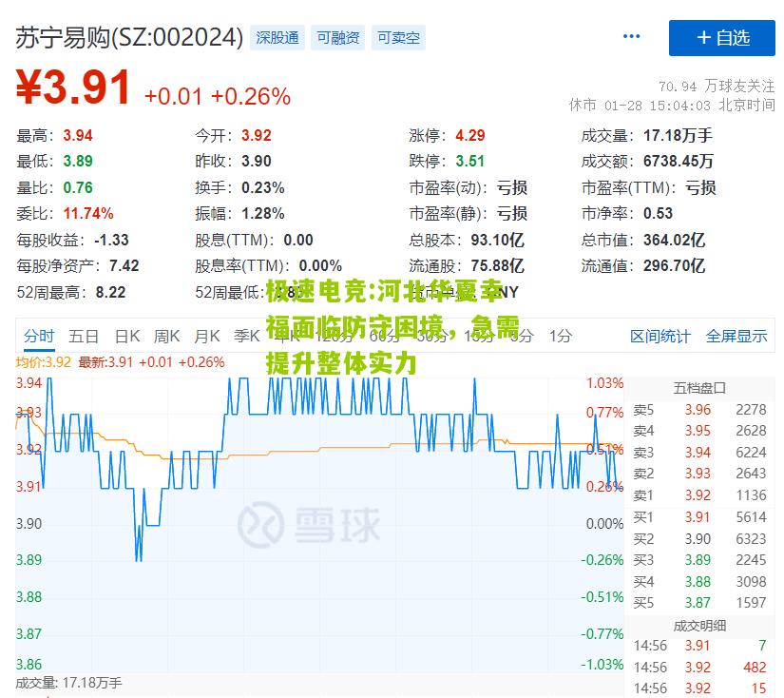Click the 均价:3.92 average price label
The height and width of the screenshot is (698, 784).
click(x=44, y=362)
